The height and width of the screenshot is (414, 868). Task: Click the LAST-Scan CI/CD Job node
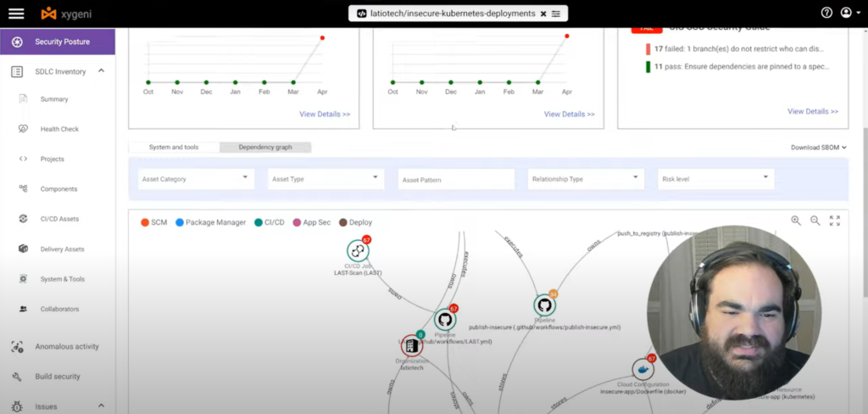pyautogui.click(x=359, y=251)
